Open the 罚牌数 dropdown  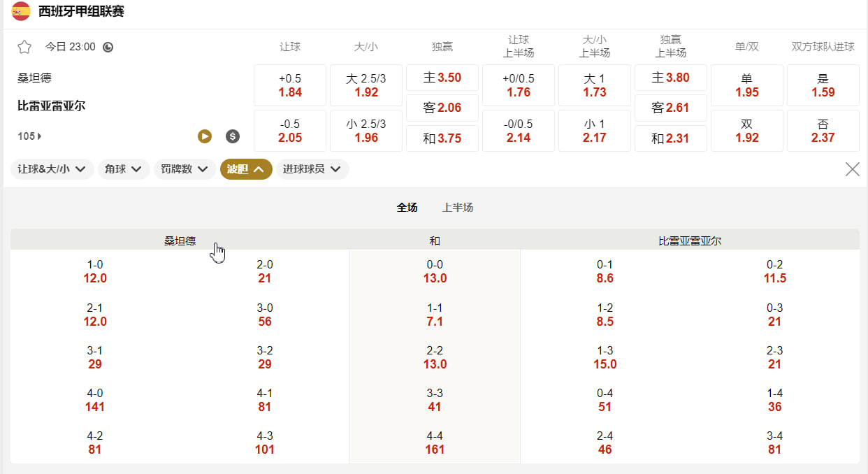click(x=185, y=169)
